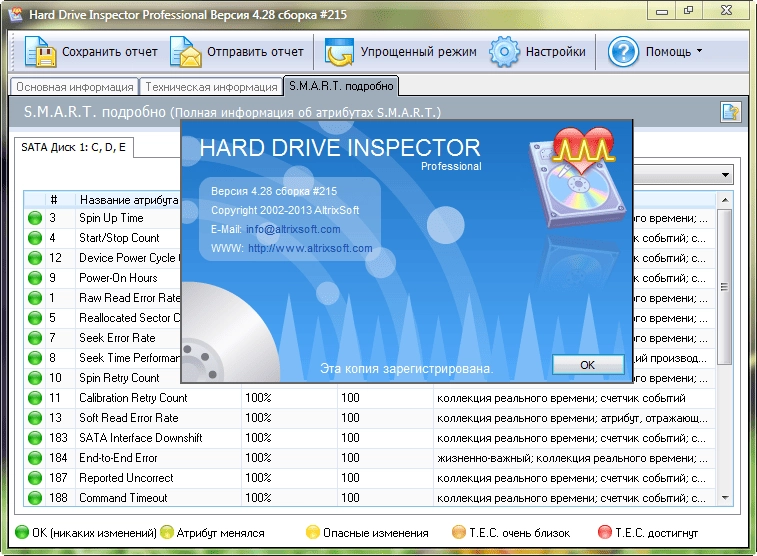Select the Soft Read Error Rate row name

click(x=129, y=417)
